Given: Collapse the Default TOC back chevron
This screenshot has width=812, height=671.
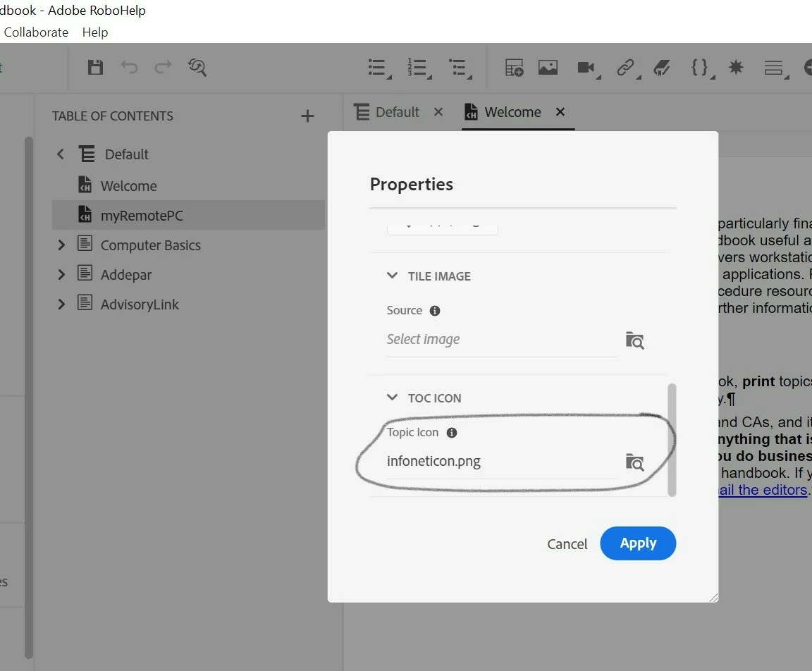Looking at the screenshot, I should coord(60,154).
